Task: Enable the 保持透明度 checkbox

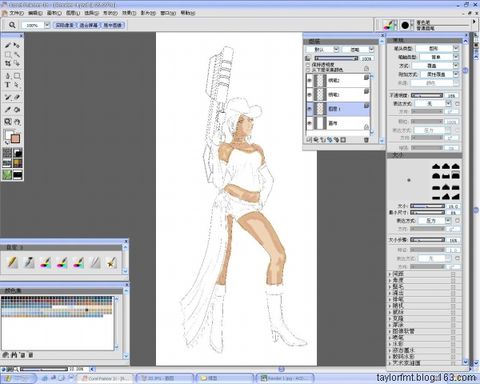Action: [x=308, y=64]
